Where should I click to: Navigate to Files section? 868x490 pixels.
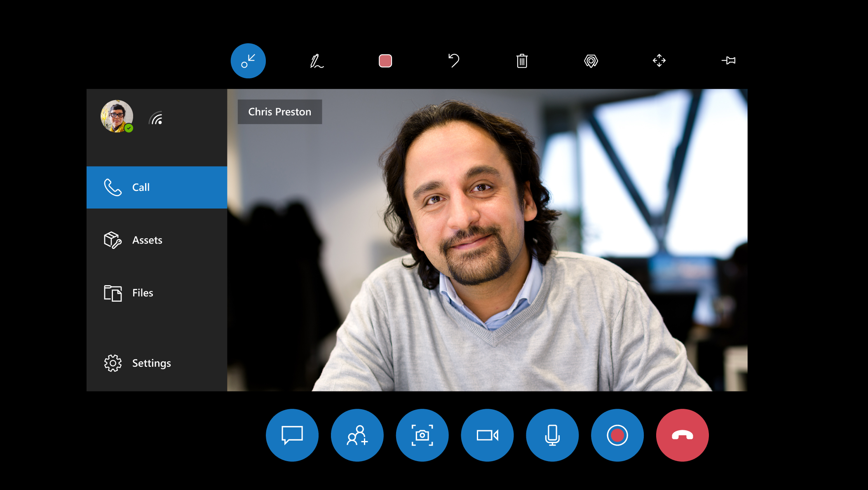point(142,292)
